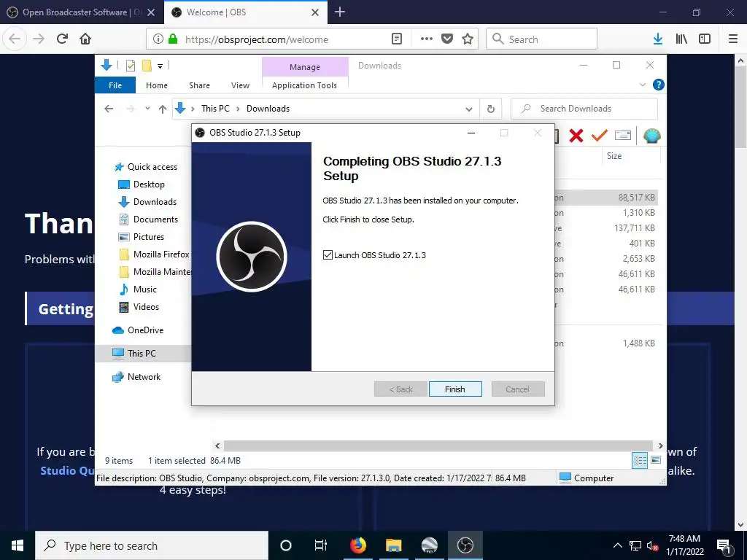The image size is (747, 560).
Task: Click the red X delete icon
Action: click(576, 136)
